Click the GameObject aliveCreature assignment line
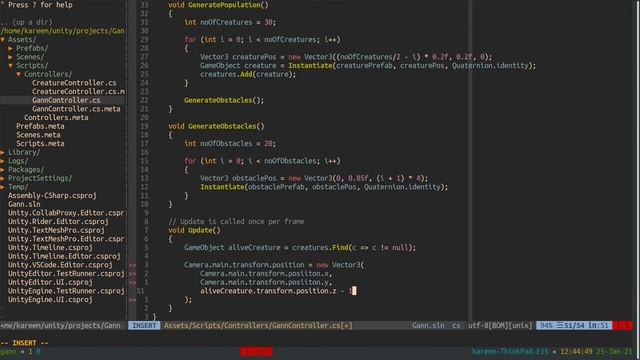 pos(300,247)
